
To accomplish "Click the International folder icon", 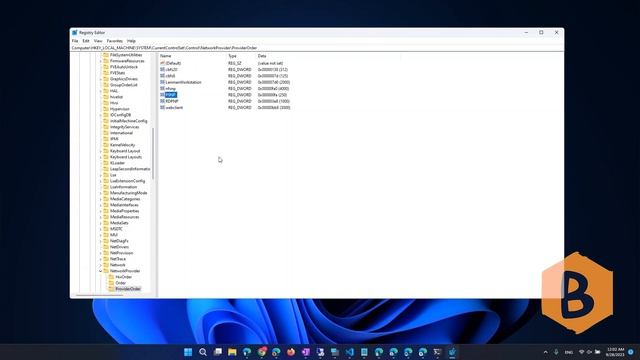I will coord(106,133).
